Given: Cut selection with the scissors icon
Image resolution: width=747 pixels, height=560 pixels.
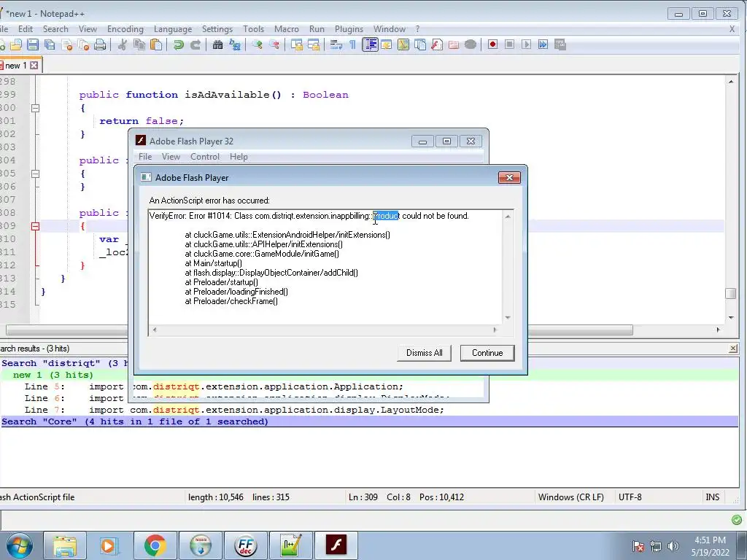Looking at the screenshot, I should tap(123, 44).
